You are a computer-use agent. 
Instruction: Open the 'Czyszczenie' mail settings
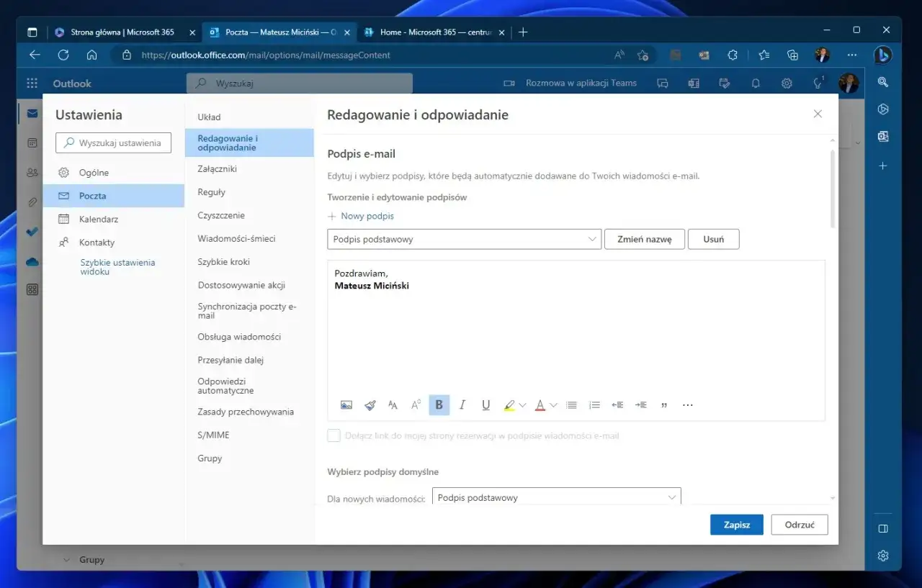[249, 215]
